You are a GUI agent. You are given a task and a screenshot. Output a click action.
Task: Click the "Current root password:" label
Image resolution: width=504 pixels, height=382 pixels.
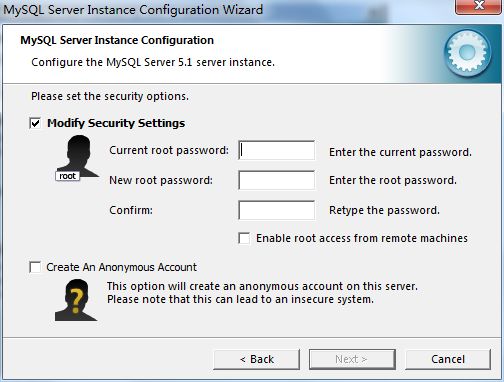tap(169, 150)
